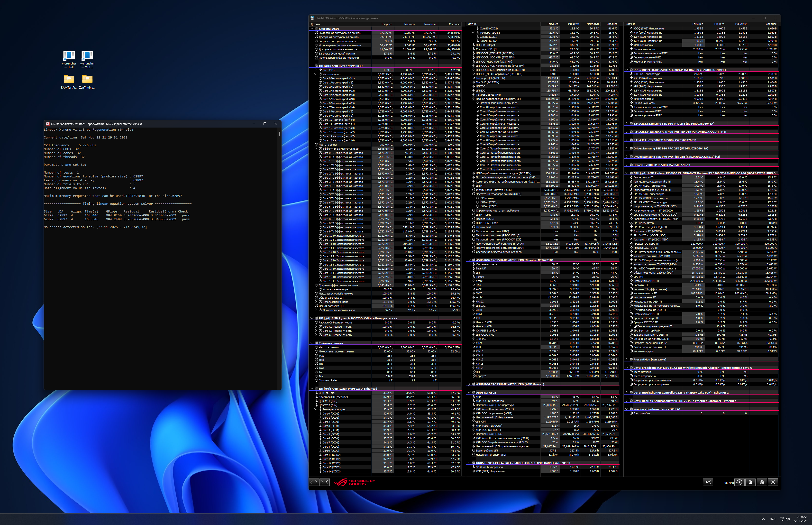The image size is (812, 525).
Task: Click the X button beside the settings gear
Action: click(773, 482)
